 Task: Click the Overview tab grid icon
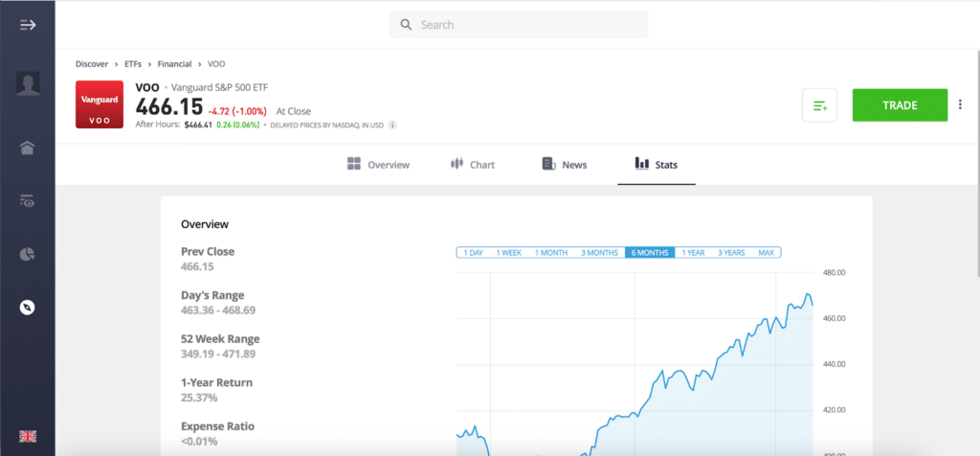tap(354, 164)
